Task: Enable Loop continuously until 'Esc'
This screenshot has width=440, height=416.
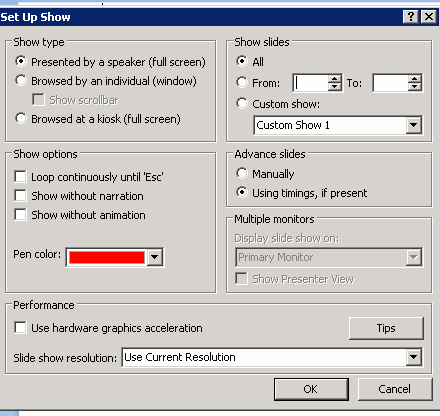Action: click(20, 177)
